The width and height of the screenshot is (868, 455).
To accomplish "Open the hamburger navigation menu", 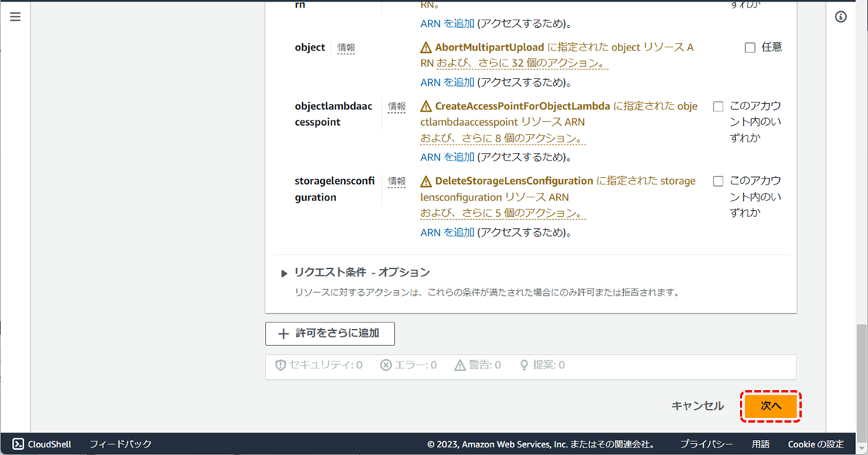I will click(15, 17).
